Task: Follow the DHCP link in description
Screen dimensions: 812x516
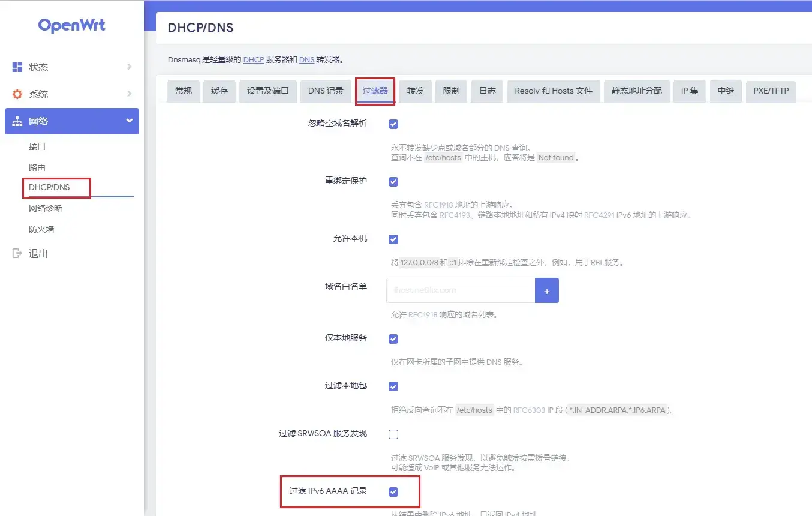Action: (254, 60)
